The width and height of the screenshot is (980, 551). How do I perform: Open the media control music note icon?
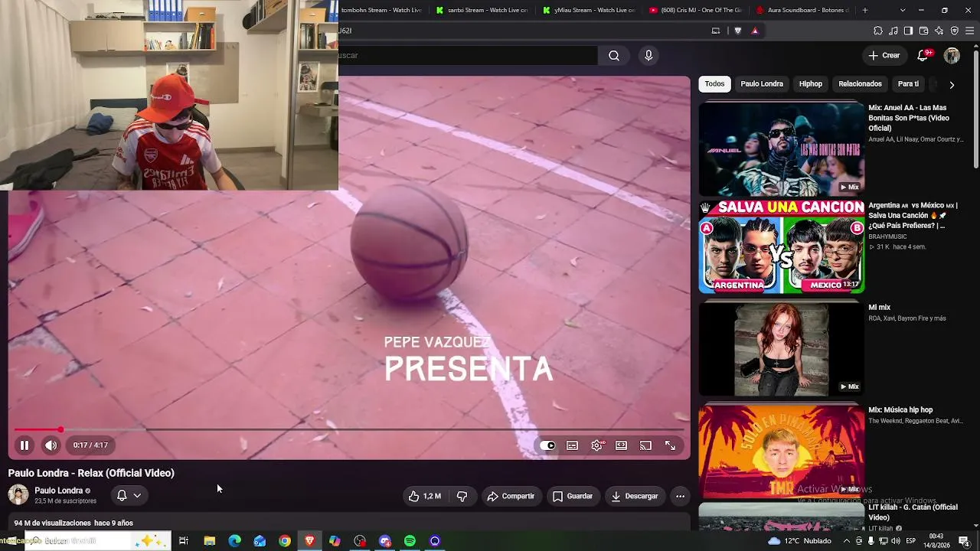pos(893,31)
